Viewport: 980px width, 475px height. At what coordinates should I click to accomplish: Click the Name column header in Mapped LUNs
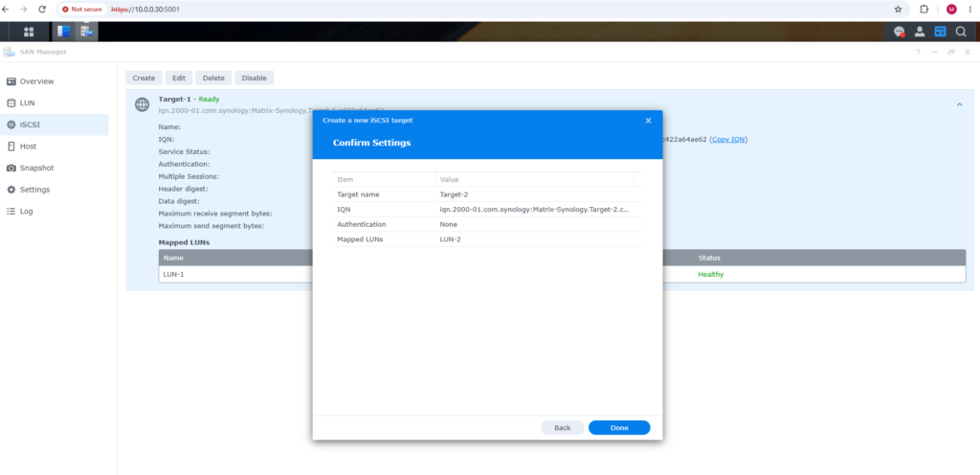coord(173,258)
